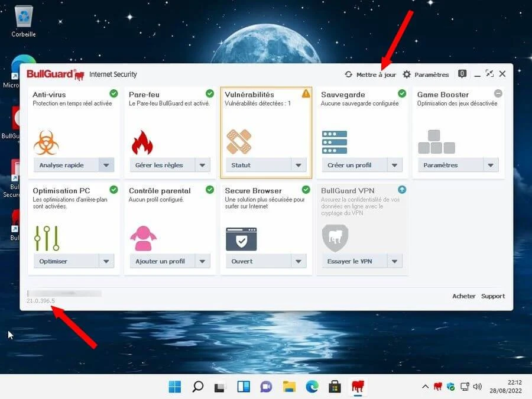Click the Optimiser button
Screen dimensions: 532x399
click(x=66, y=261)
